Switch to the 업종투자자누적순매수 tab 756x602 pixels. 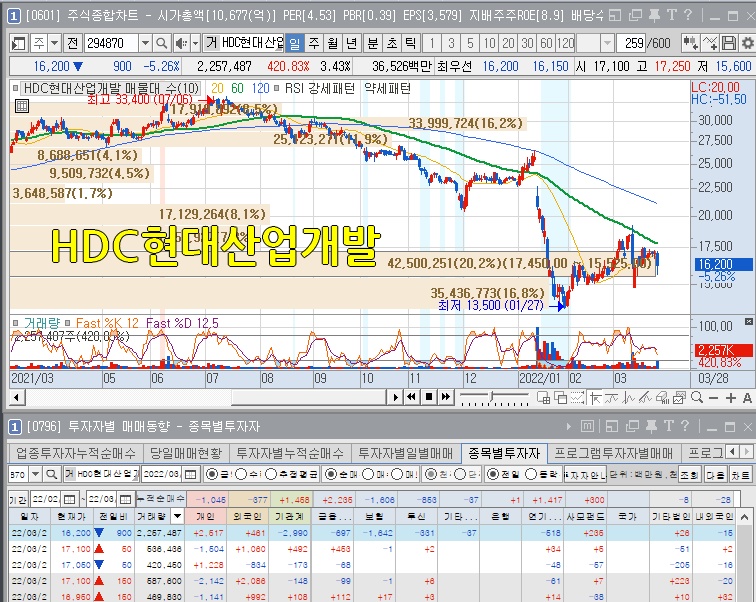click(x=76, y=453)
